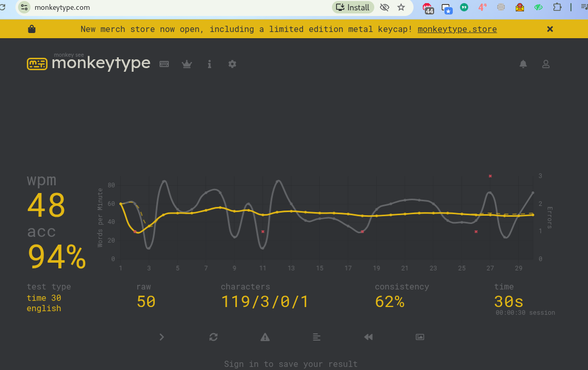
Task: Bookmark this page with star icon
Action: click(401, 7)
